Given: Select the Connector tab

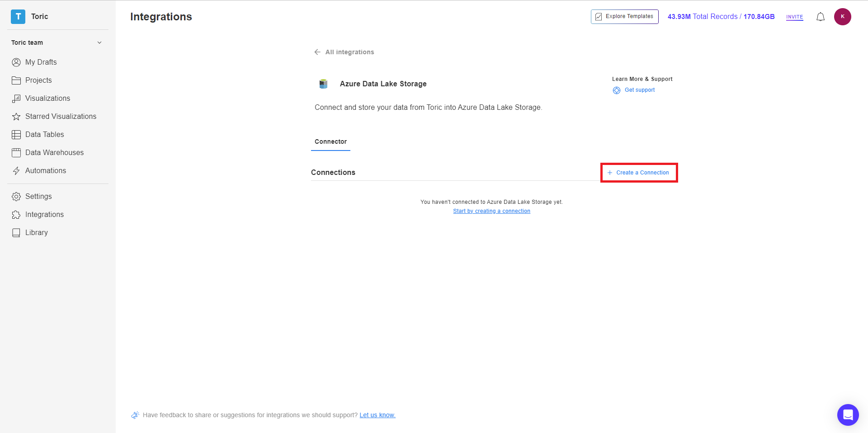Looking at the screenshot, I should (330, 142).
